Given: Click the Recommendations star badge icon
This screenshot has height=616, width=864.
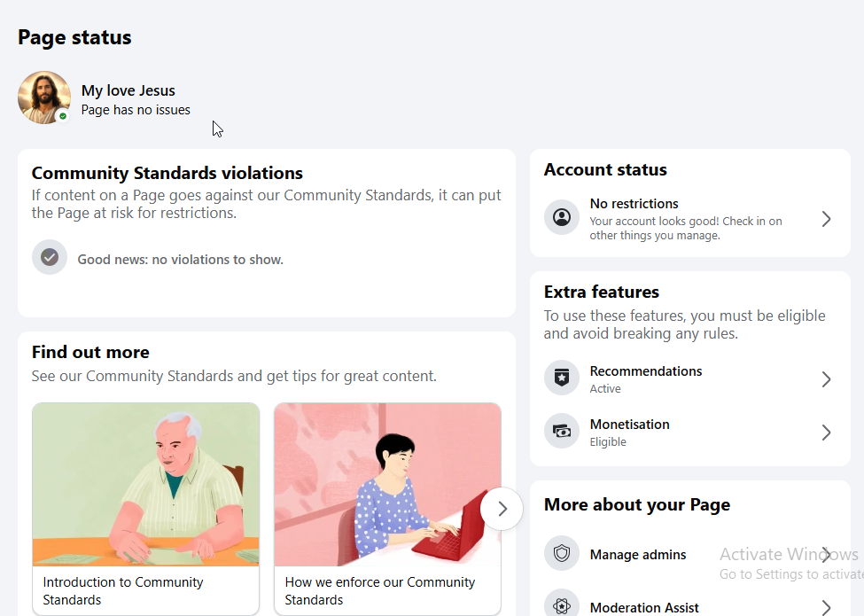Looking at the screenshot, I should tap(562, 378).
